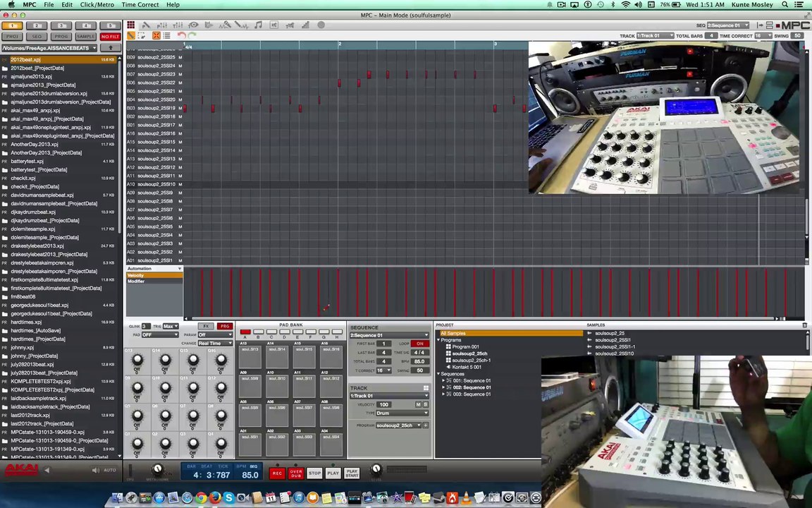Open the next sequence icon in toolbar
This screenshot has height=508, width=812.
pyautogui.click(x=209, y=25)
